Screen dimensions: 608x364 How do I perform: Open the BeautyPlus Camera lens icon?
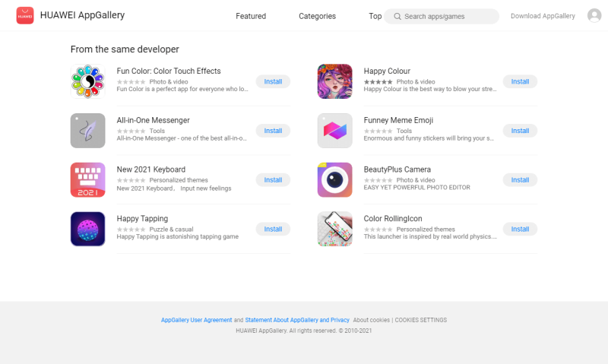click(334, 180)
